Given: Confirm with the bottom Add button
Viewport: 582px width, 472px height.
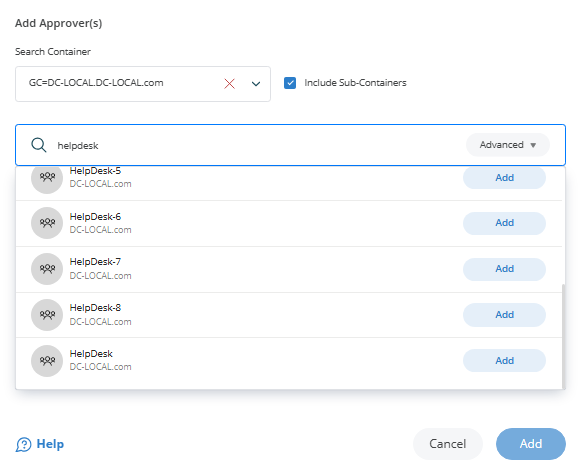Looking at the screenshot, I should pyautogui.click(x=531, y=444).
